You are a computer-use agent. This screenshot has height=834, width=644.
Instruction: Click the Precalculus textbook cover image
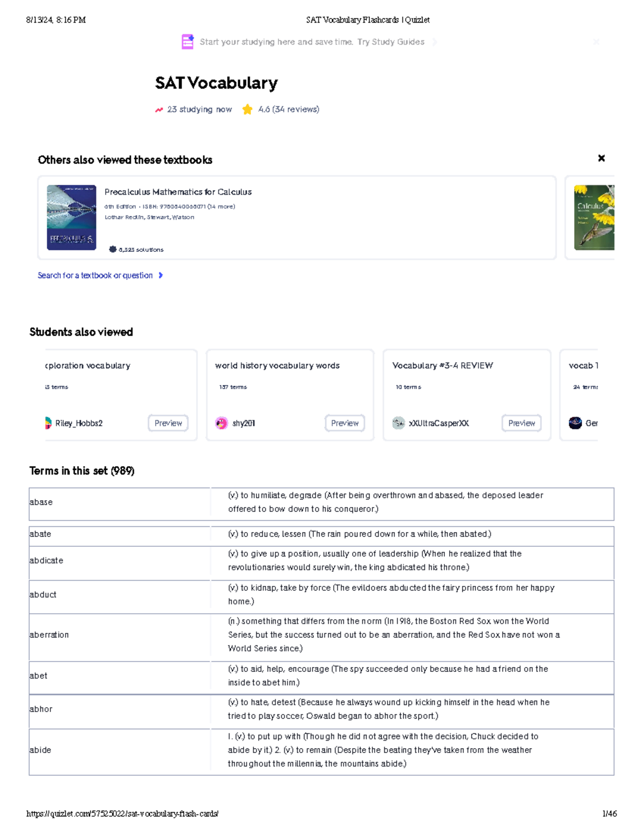(x=71, y=217)
